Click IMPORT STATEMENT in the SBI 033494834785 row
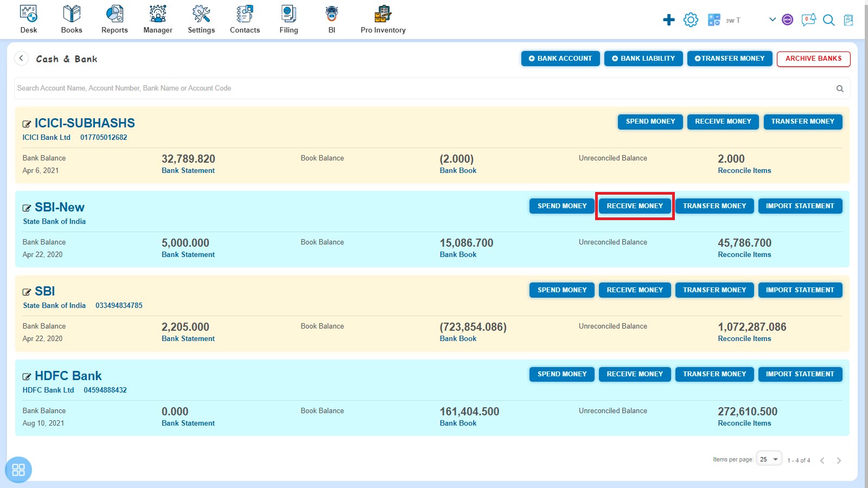 pyautogui.click(x=800, y=290)
